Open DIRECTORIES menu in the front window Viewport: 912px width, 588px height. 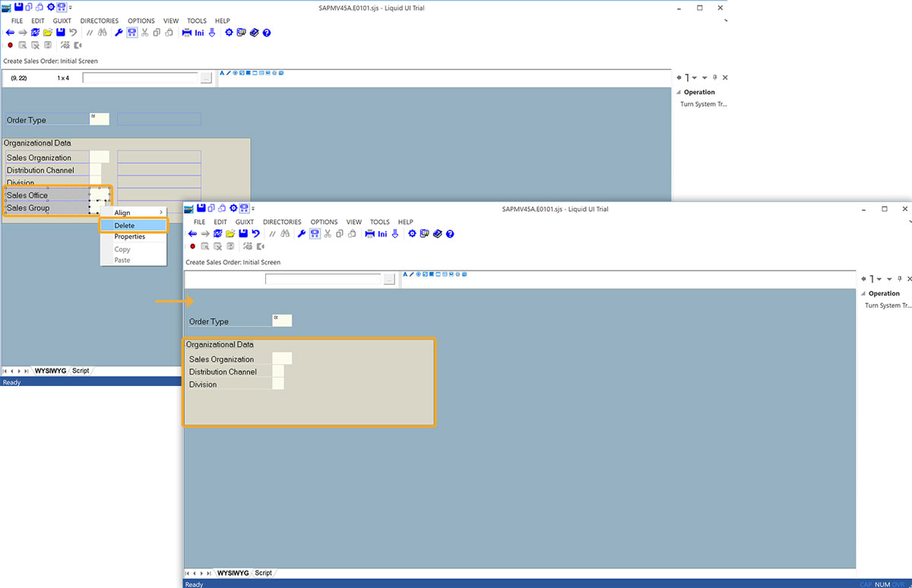point(282,222)
